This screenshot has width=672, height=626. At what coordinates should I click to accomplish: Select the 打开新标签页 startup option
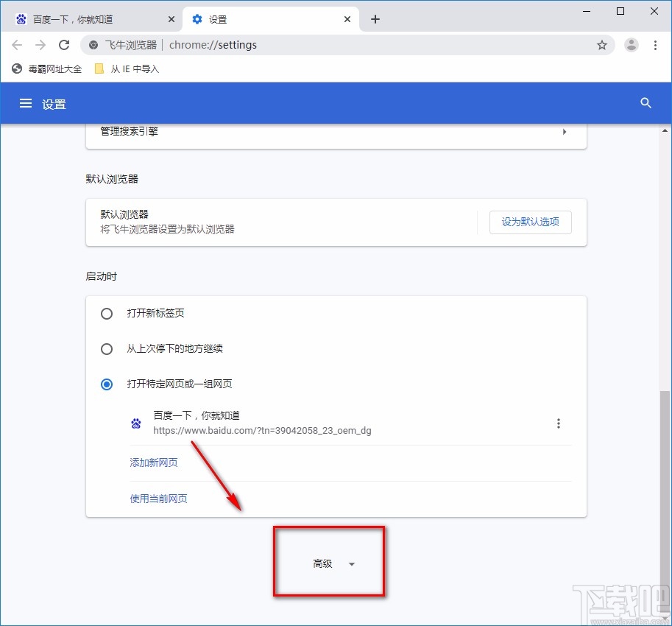(107, 313)
